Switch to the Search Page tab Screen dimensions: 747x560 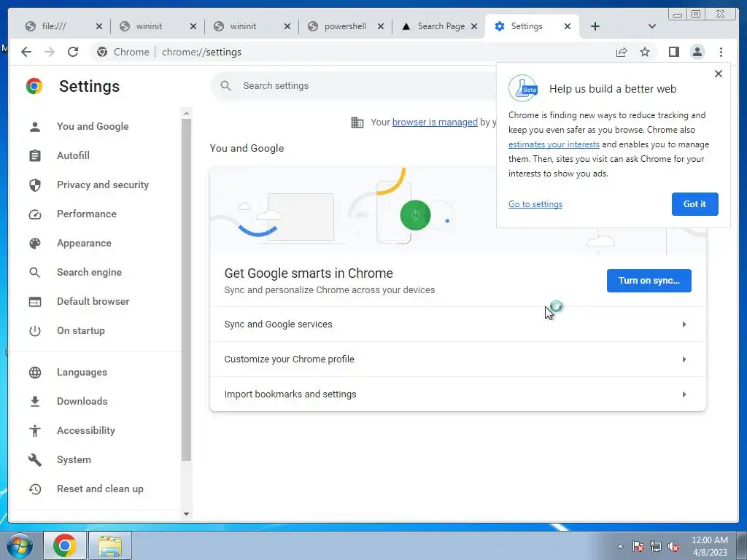point(441,26)
